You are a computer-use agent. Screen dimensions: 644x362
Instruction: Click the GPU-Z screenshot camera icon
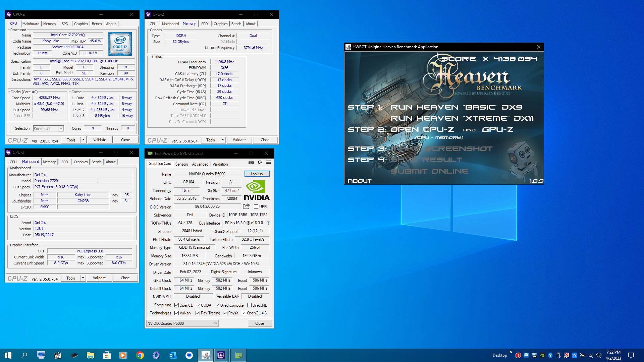point(251,162)
